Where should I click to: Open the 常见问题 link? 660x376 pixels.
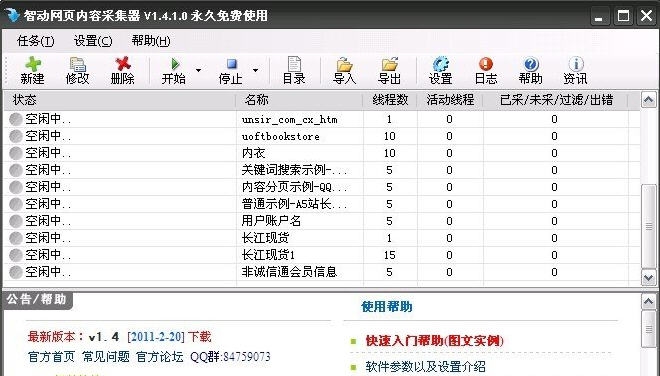click(106, 357)
